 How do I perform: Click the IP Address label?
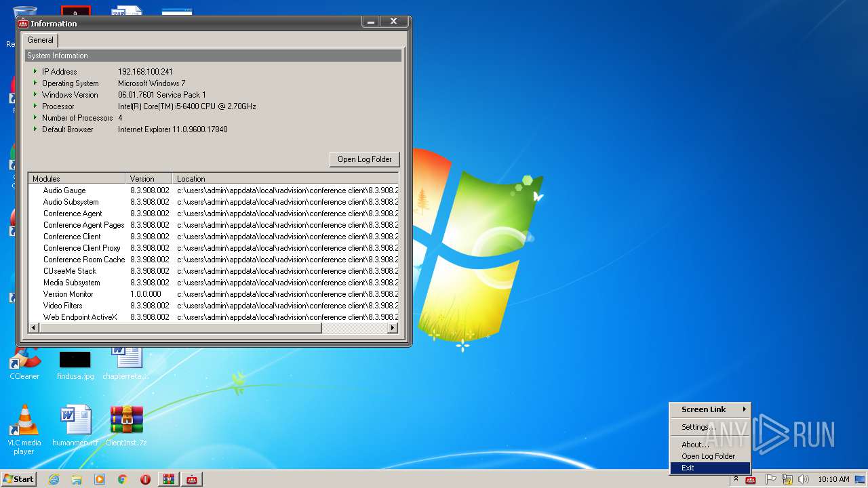point(59,72)
